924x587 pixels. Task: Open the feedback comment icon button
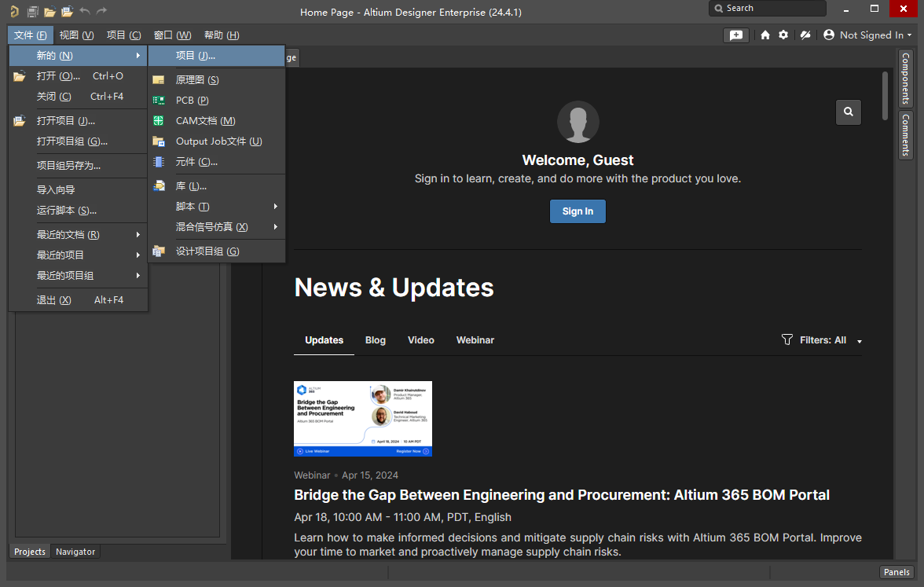[735, 35]
